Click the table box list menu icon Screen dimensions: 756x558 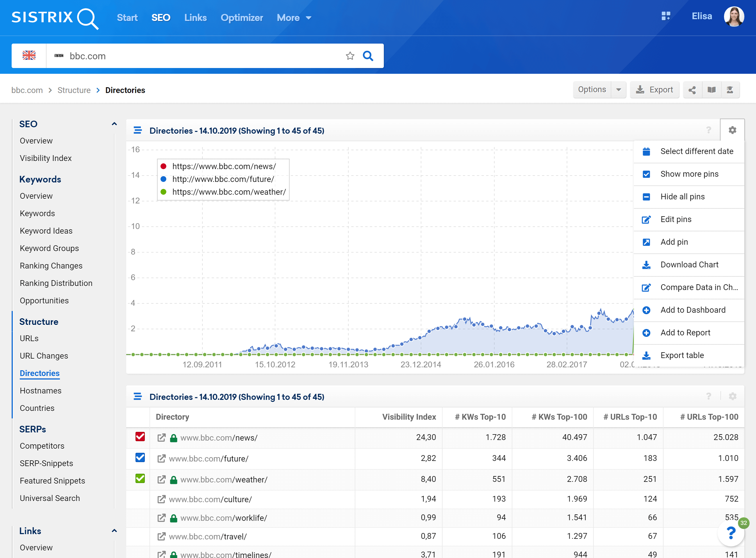pos(138,396)
